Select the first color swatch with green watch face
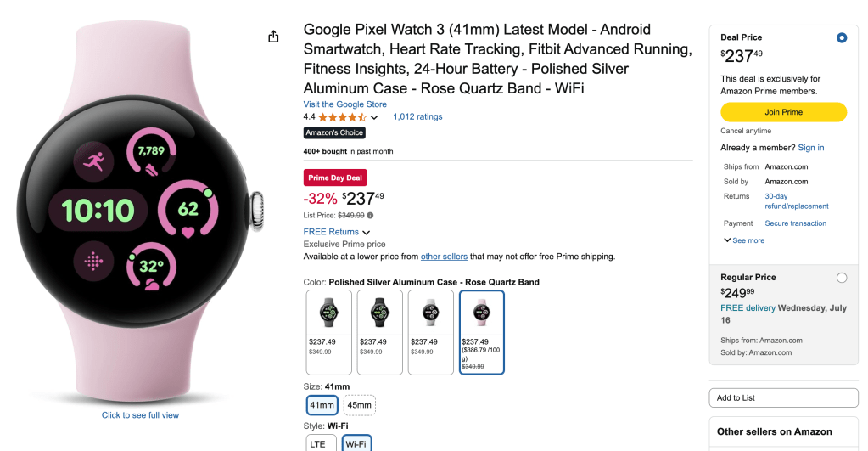Image resolution: width=868 pixels, height=451 pixels. click(328, 331)
